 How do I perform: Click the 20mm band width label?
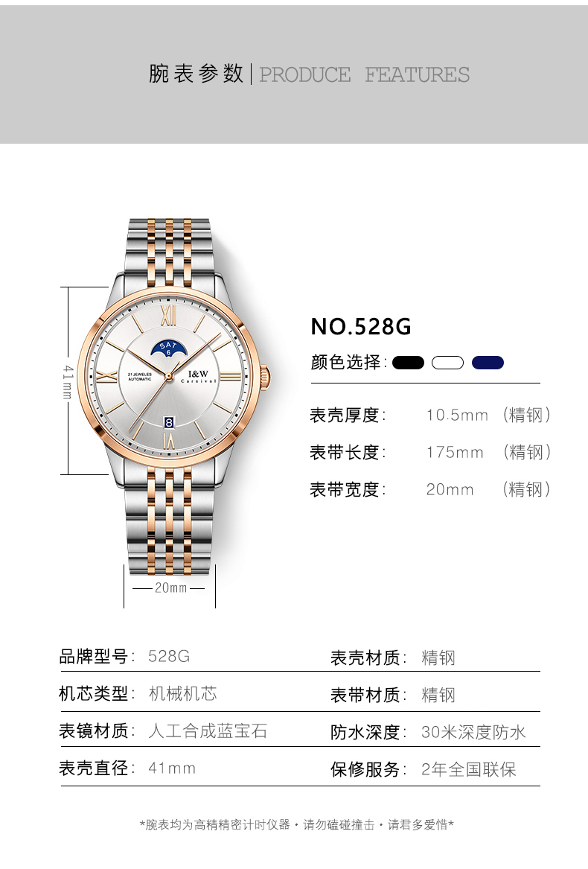coord(170,588)
